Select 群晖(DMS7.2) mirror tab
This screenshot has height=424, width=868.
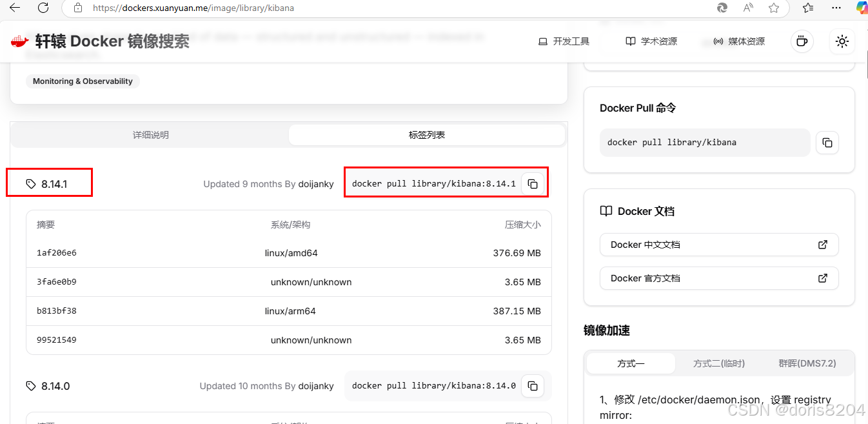[807, 363]
